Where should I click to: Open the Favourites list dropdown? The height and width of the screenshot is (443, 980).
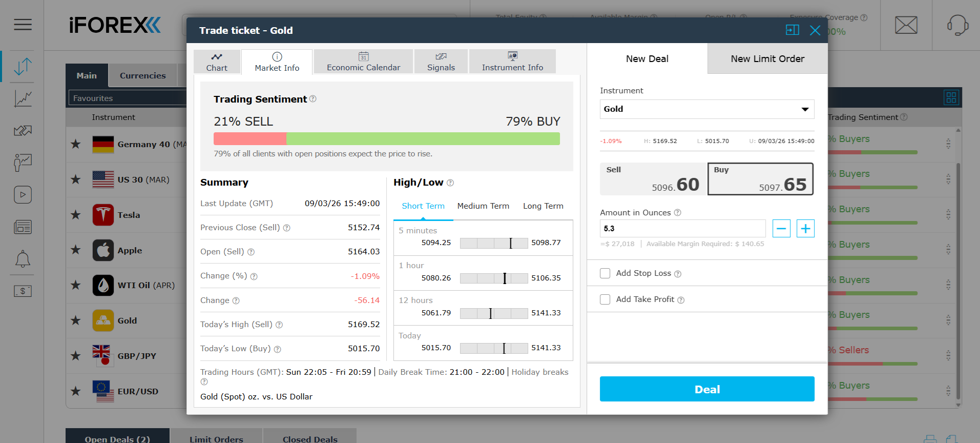point(127,98)
